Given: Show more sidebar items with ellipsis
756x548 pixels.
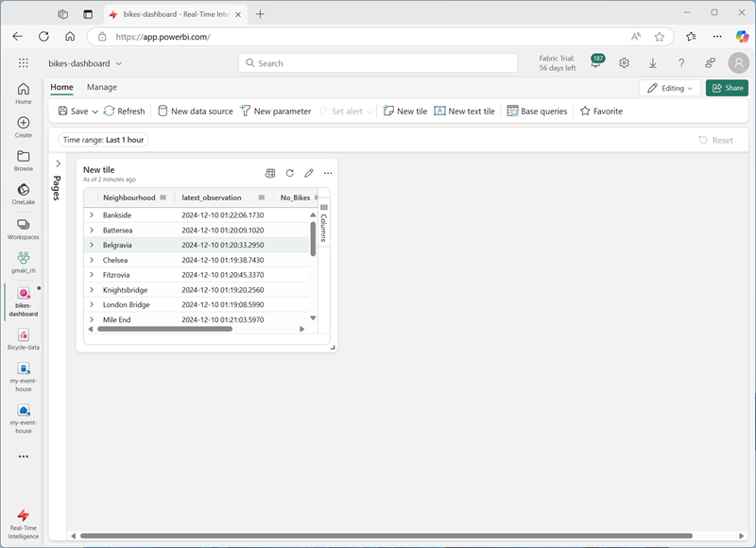Looking at the screenshot, I should [x=23, y=456].
